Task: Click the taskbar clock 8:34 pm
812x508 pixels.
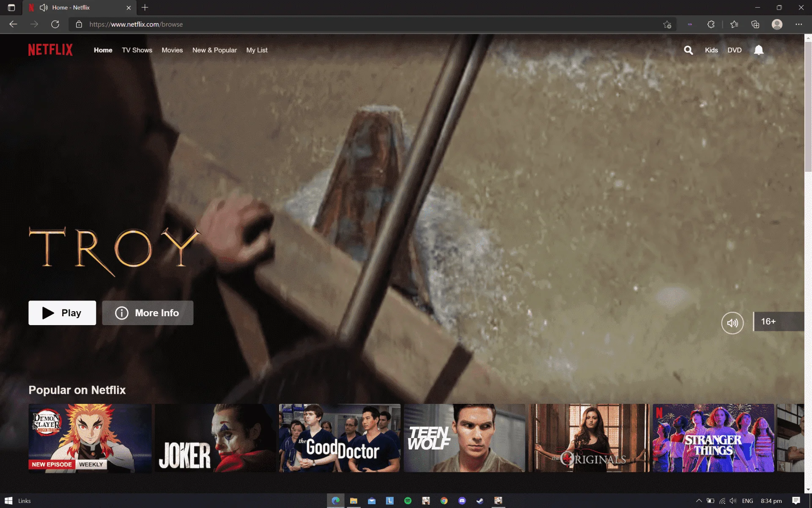Action: 771,501
